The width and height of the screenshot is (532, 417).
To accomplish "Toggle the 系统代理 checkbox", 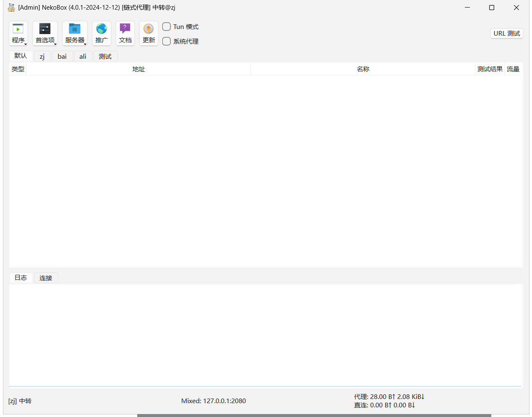I will 167,41.
